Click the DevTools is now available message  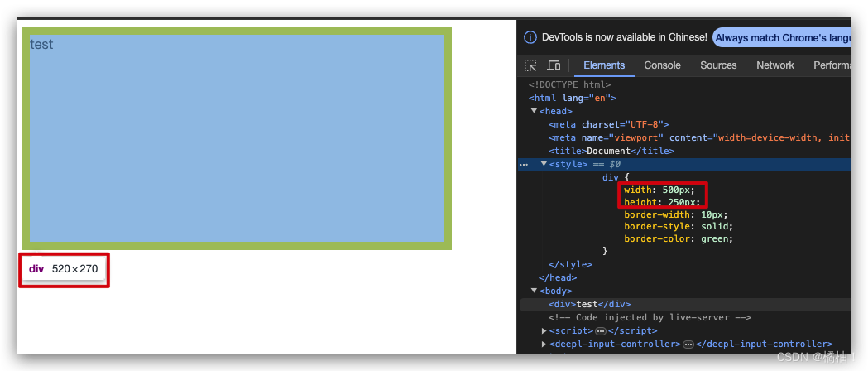click(625, 37)
